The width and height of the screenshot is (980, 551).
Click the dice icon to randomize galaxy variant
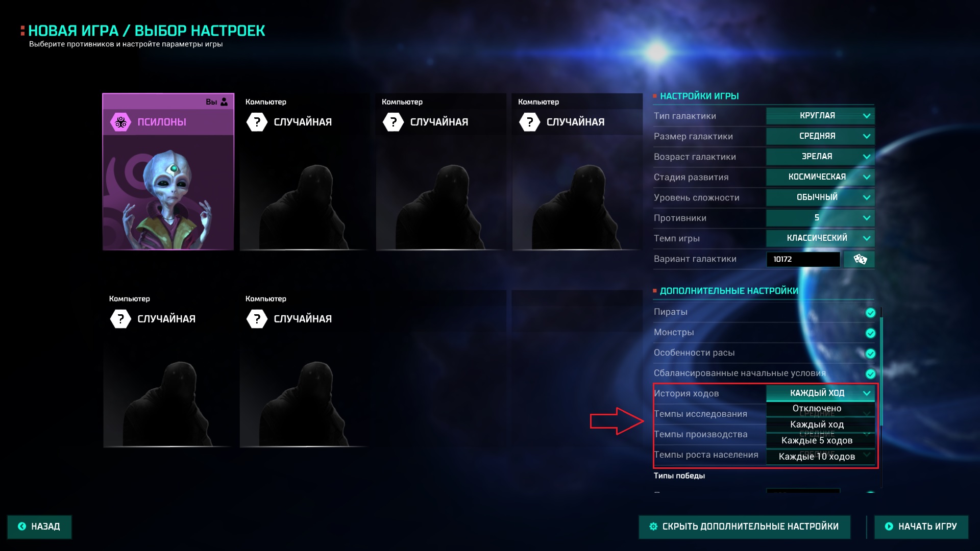click(x=860, y=259)
